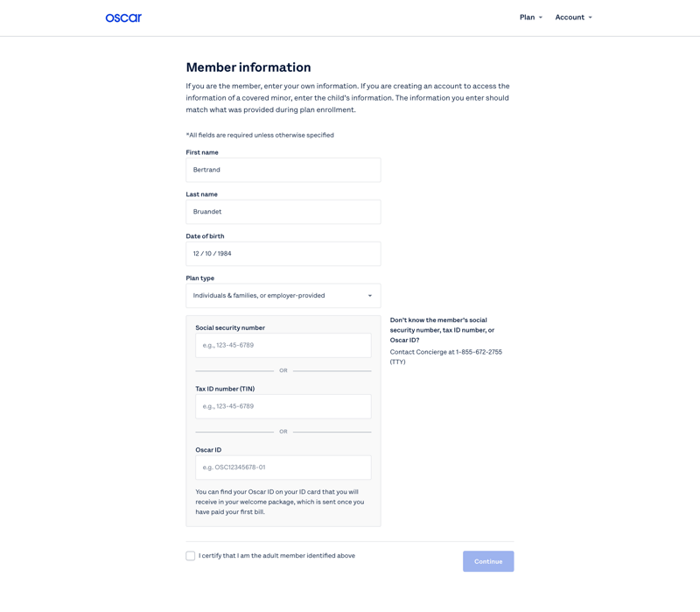Open the Plan navigation menu
This screenshot has height=612, width=700.
(x=526, y=17)
